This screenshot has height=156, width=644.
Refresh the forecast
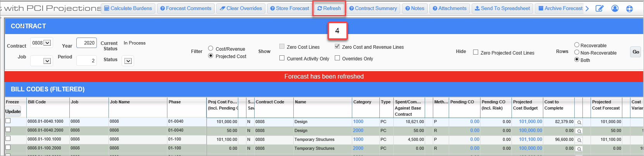click(x=329, y=9)
